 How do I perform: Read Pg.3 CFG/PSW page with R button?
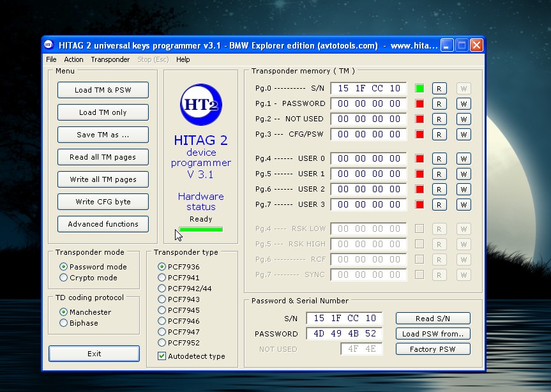439,135
